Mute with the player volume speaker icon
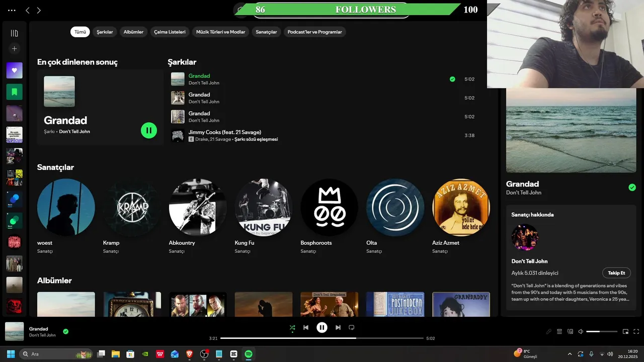This screenshot has width=644, height=362. click(581, 331)
